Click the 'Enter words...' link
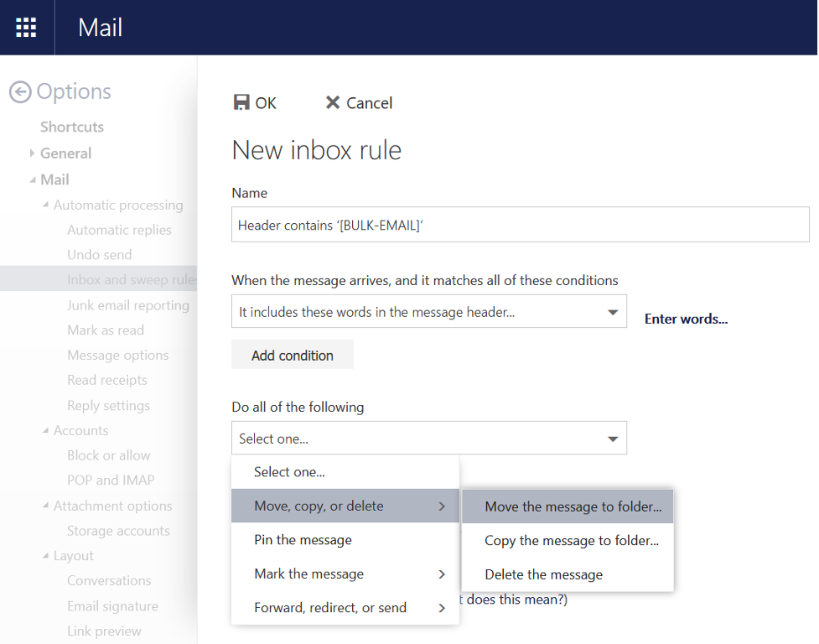The height and width of the screenshot is (644, 819). point(686,319)
